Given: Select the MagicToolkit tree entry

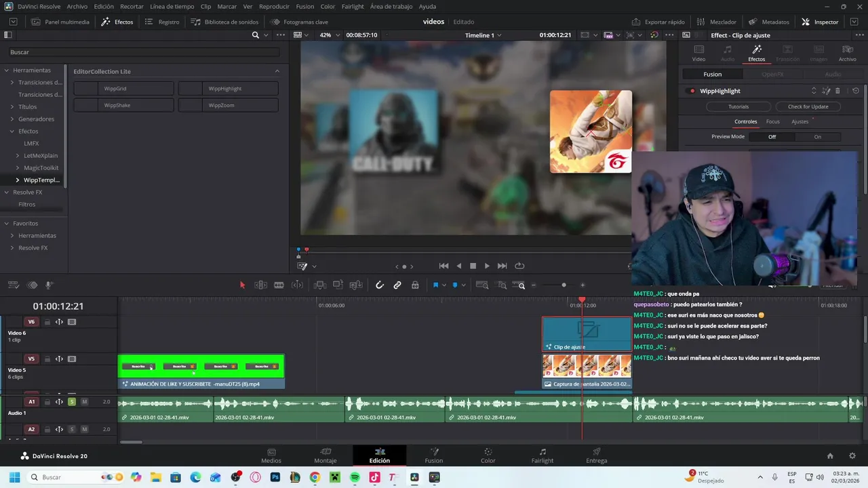Looking at the screenshot, I should (41, 168).
